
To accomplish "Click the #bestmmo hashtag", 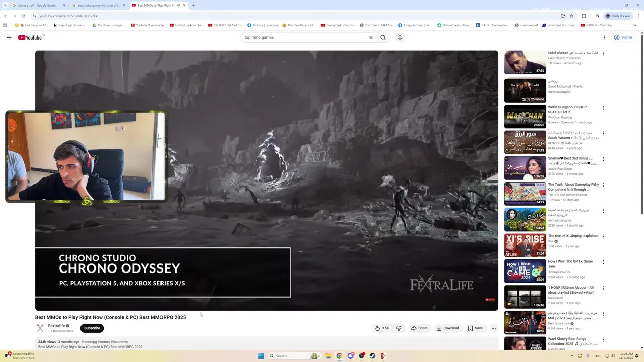I will [x=119, y=342].
